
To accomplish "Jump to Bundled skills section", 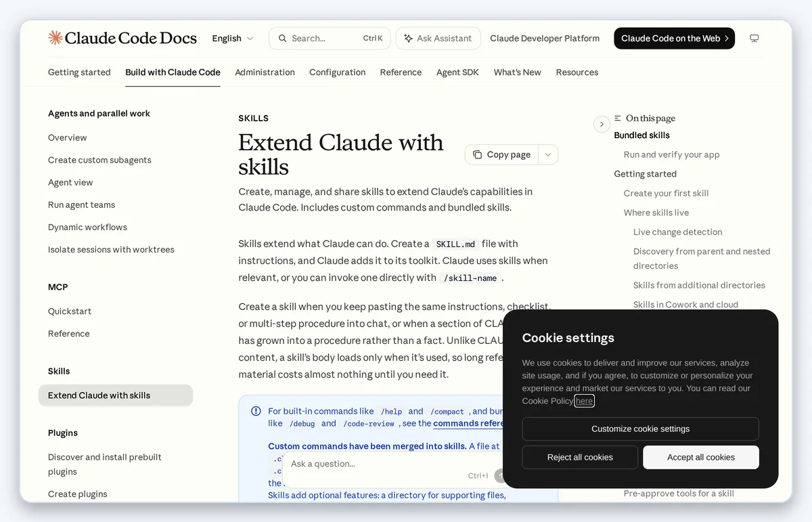I will (641, 135).
